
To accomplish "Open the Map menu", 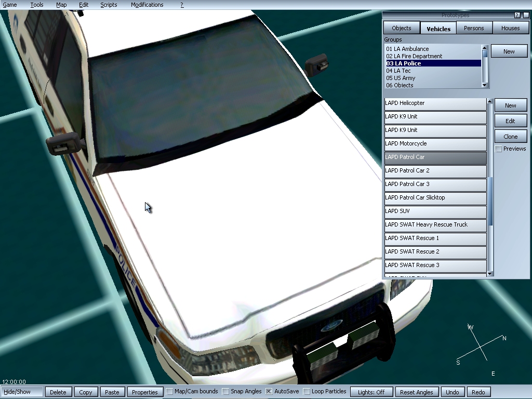I will tap(61, 5).
